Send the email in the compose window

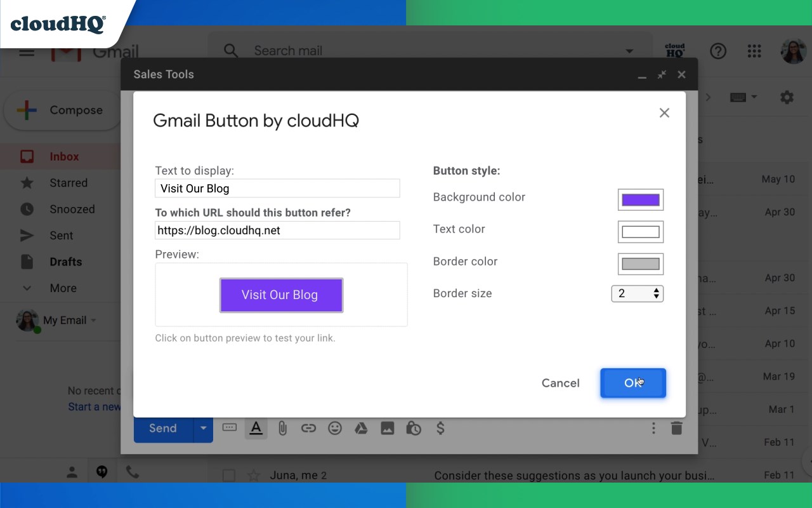[163, 428]
